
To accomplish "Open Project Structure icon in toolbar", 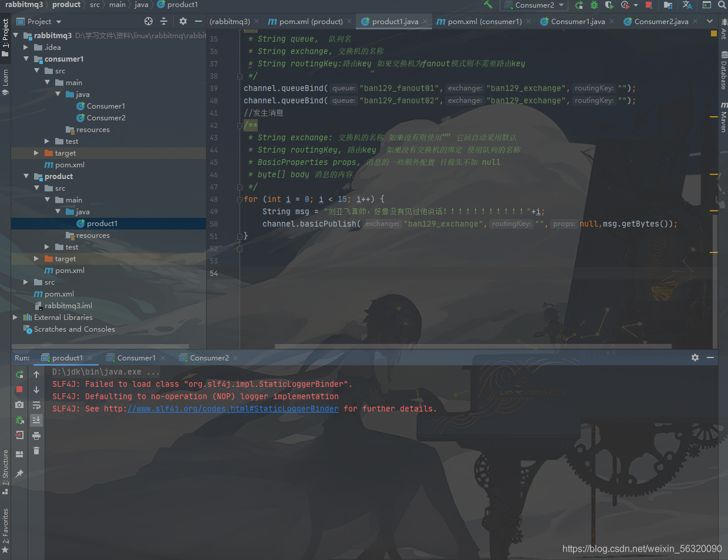I will (668, 5).
